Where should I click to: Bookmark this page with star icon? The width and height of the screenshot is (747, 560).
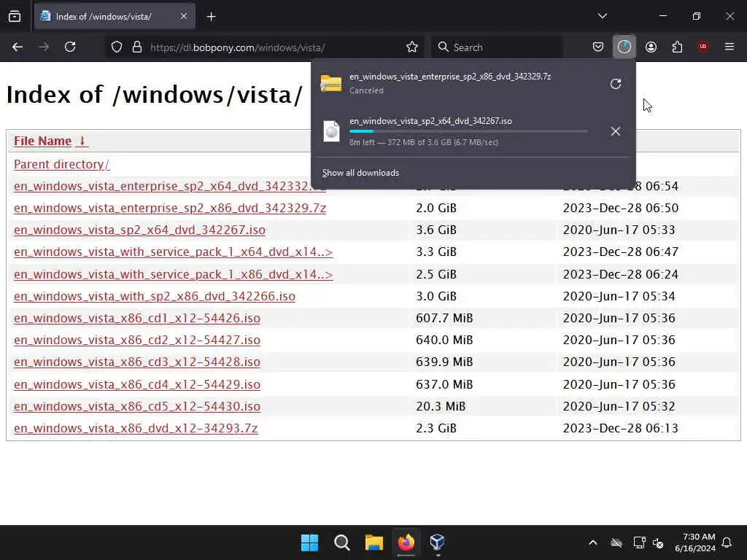[x=412, y=47]
